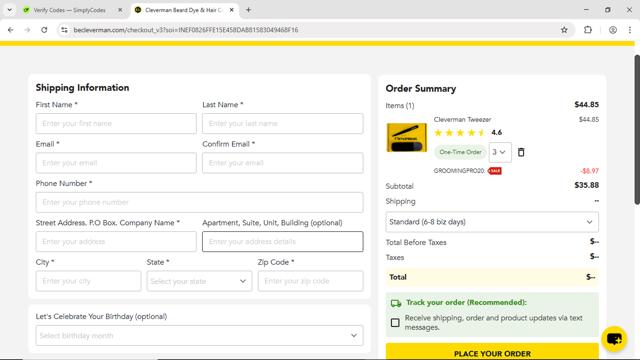This screenshot has height=360, width=640.
Task: Reload the checkout page
Action: coord(44,30)
